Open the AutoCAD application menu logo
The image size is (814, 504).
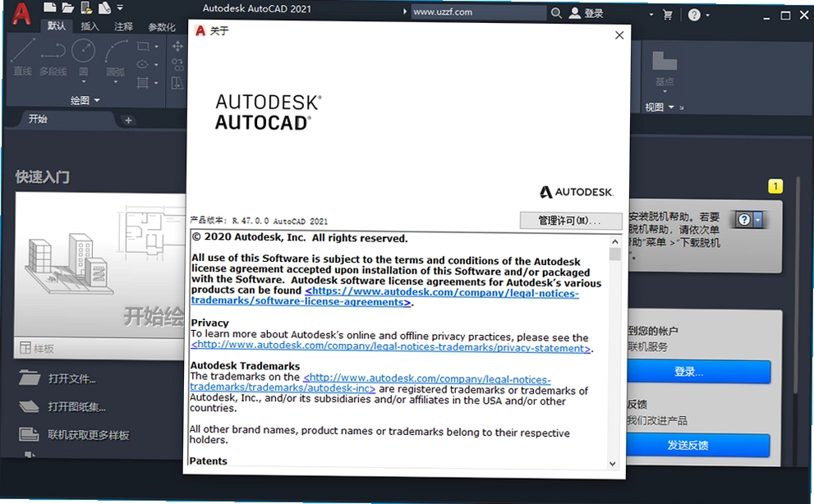coord(21,13)
